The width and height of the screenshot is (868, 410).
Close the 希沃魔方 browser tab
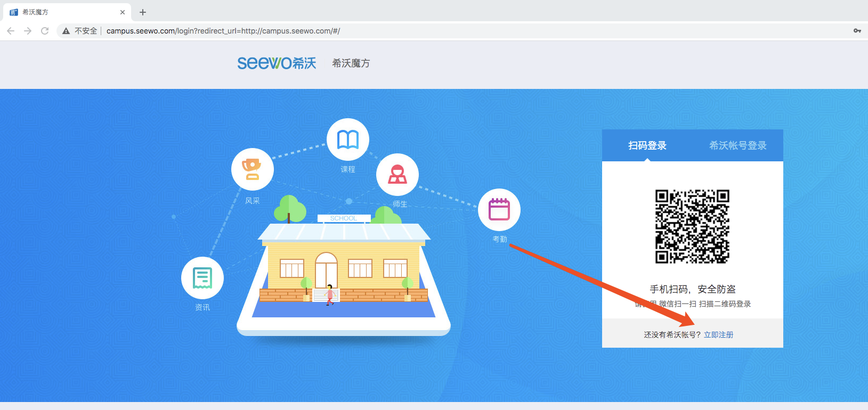pos(123,12)
